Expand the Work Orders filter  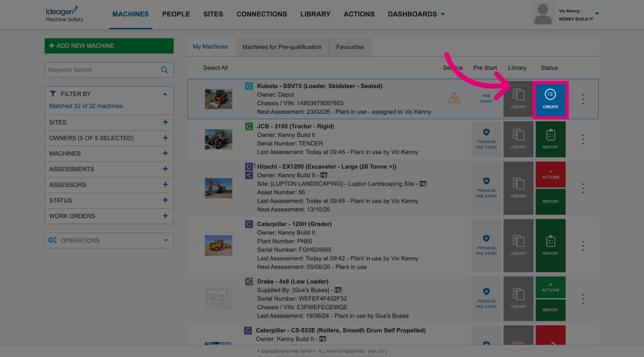coord(109,216)
